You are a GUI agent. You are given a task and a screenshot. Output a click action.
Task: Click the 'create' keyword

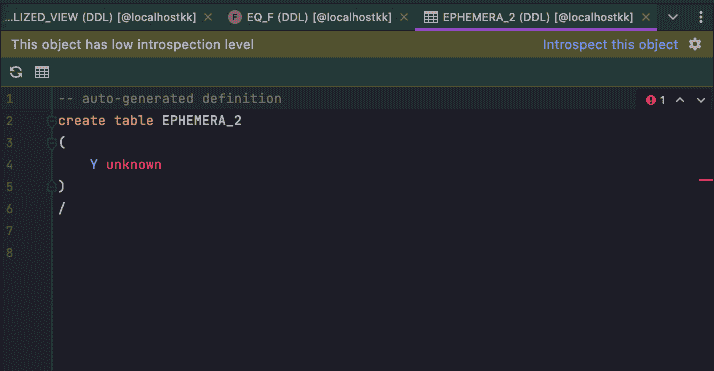point(82,121)
